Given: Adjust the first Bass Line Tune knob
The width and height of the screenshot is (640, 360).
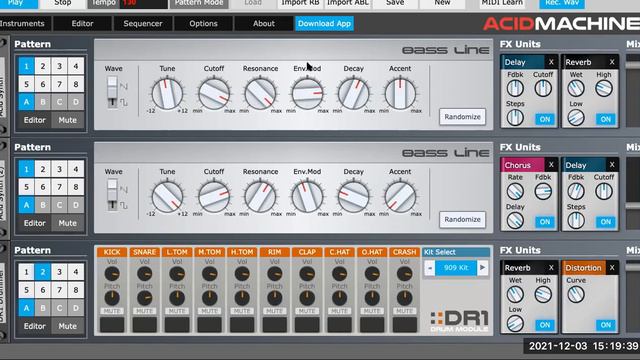Looking at the screenshot, I should pyautogui.click(x=167, y=94).
